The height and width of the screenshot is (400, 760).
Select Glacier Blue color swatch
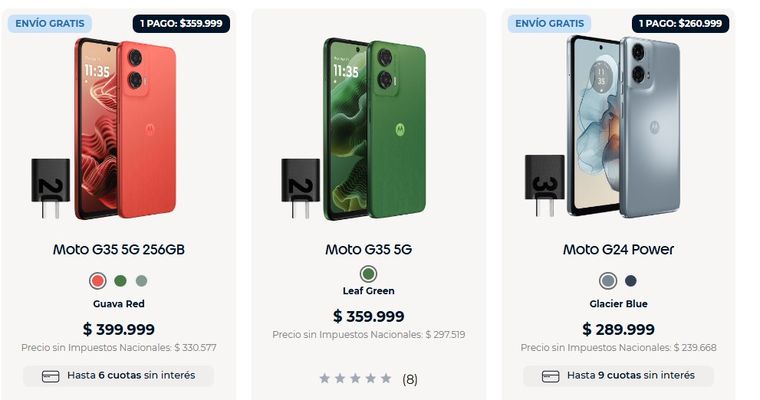tap(607, 281)
